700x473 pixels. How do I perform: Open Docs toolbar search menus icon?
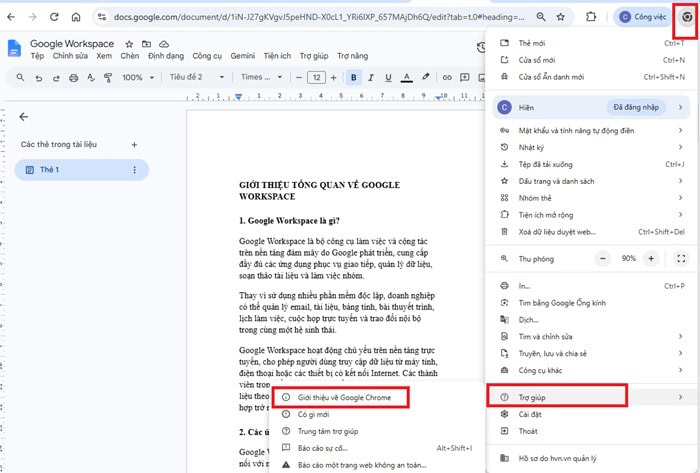tap(20, 78)
